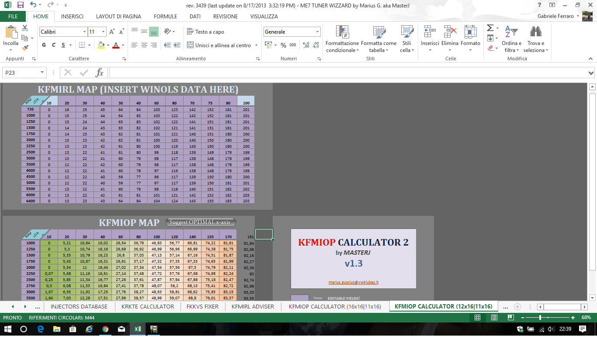The height and width of the screenshot is (364, 597).
Task: Toggle italic with the C button
Action: (x=54, y=45)
